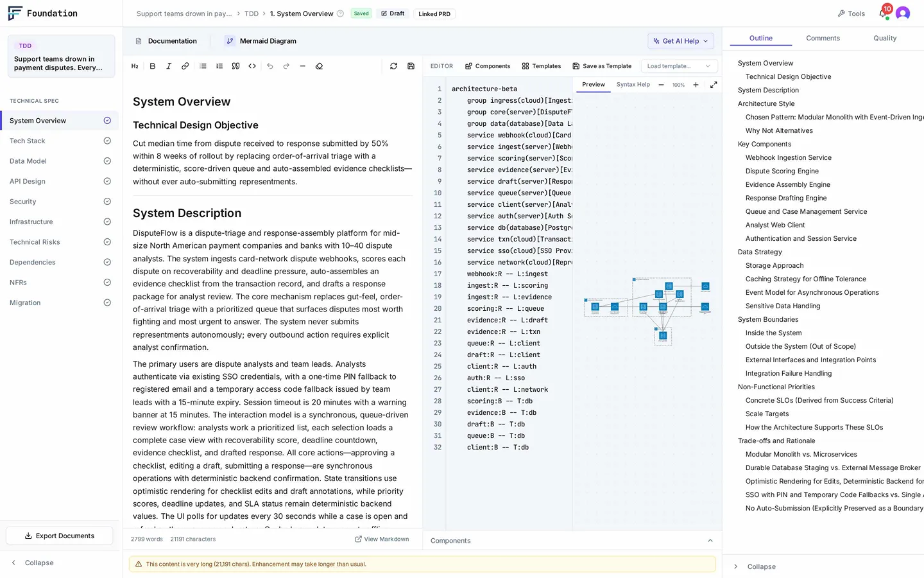Viewport: 924px width, 578px height.
Task: Apply H2 heading formatting
Action: [x=135, y=66]
